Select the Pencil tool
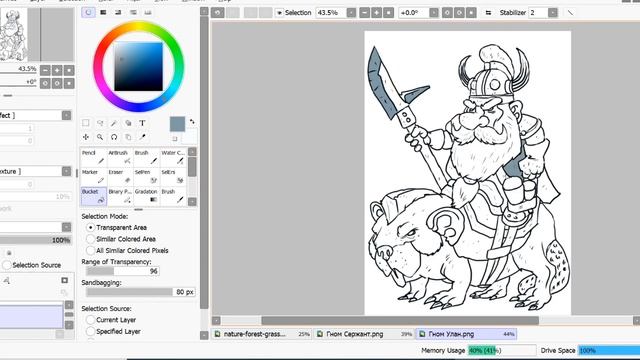This screenshot has height=360, width=640. (x=93, y=157)
